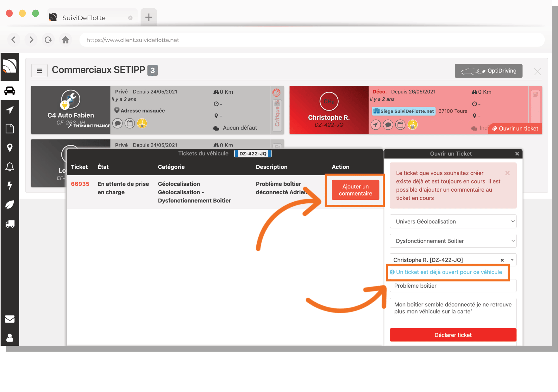Viewport: 558px width, 392px height.
Task: Go forward in the browser
Action: click(x=31, y=40)
